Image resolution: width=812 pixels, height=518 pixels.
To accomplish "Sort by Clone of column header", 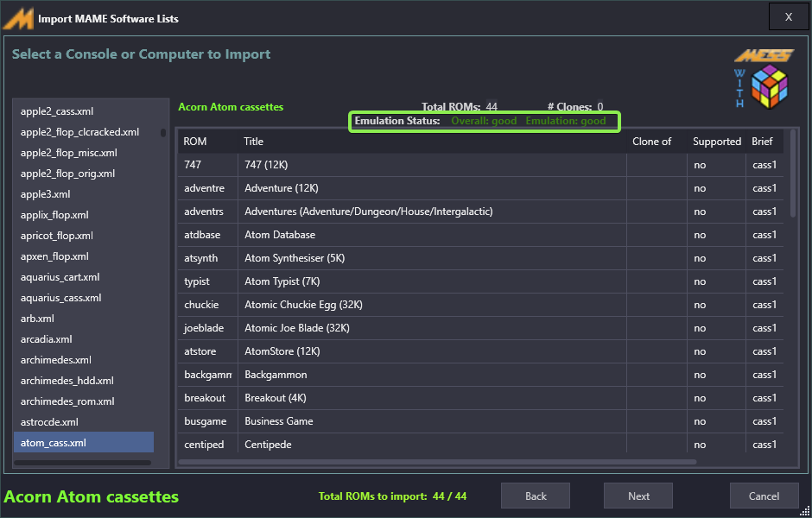I will [x=657, y=142].
